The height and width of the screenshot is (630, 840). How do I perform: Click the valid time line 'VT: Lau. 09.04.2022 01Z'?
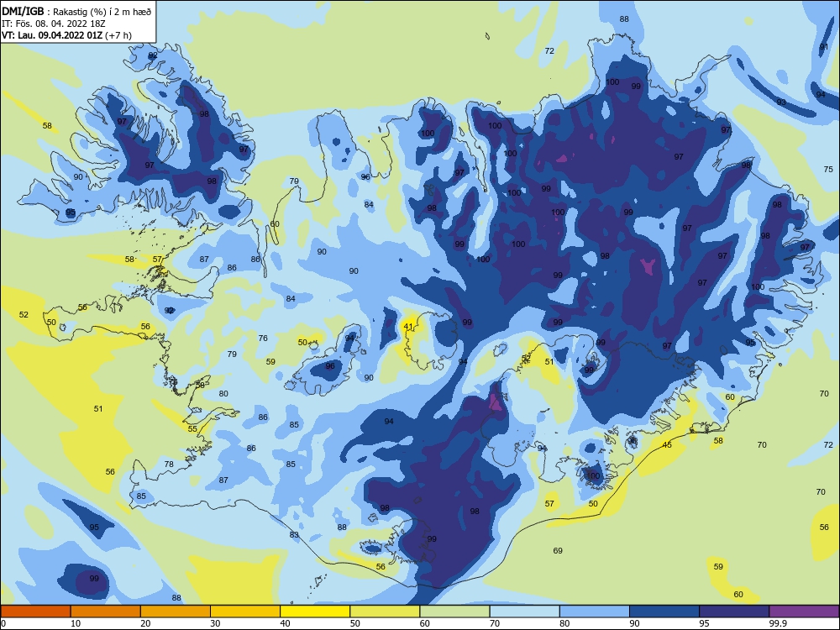point(53,35)
